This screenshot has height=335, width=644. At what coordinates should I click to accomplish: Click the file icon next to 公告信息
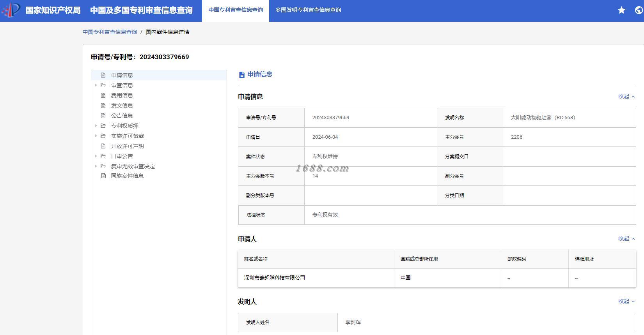pos(103,116)
